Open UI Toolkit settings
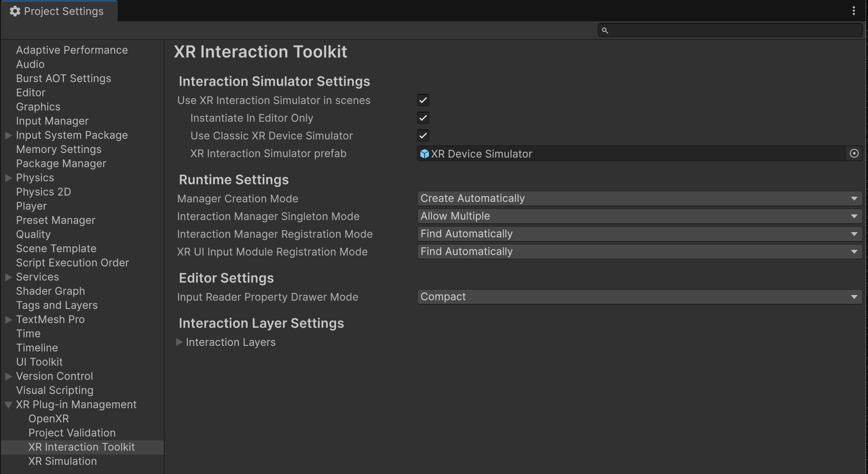The width and height of the screenshot is (868, 474). (39, 362)
